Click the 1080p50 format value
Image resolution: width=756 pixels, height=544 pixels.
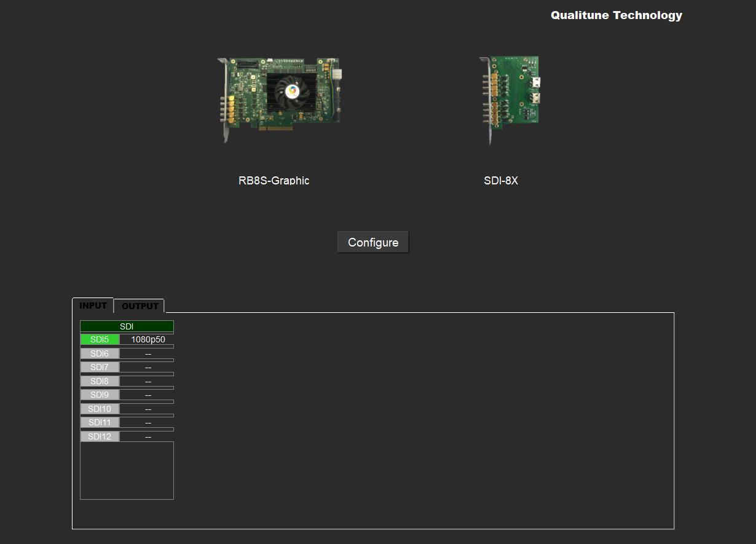pyautogui.click(x=148, y=339)
